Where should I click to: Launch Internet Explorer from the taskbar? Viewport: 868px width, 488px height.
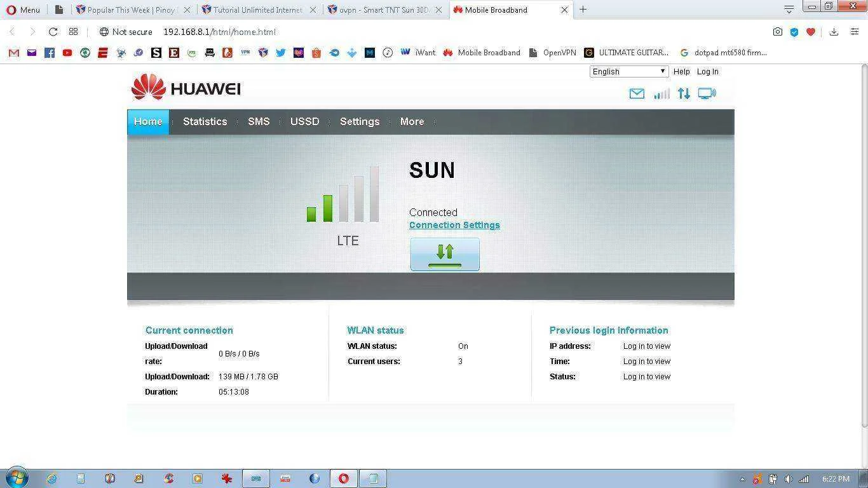[51, 478]
